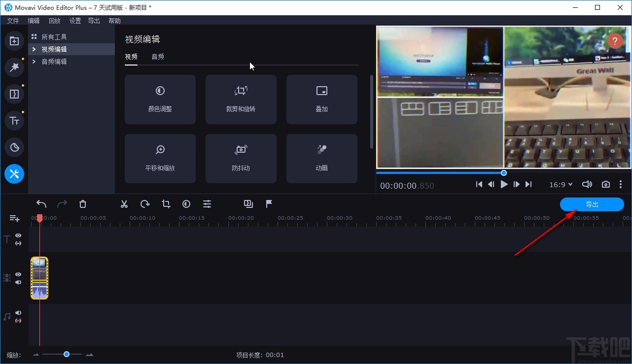The image size is (632, 364).
Task: Open the 叠加 tool card
Action: [x=322, y=99]
